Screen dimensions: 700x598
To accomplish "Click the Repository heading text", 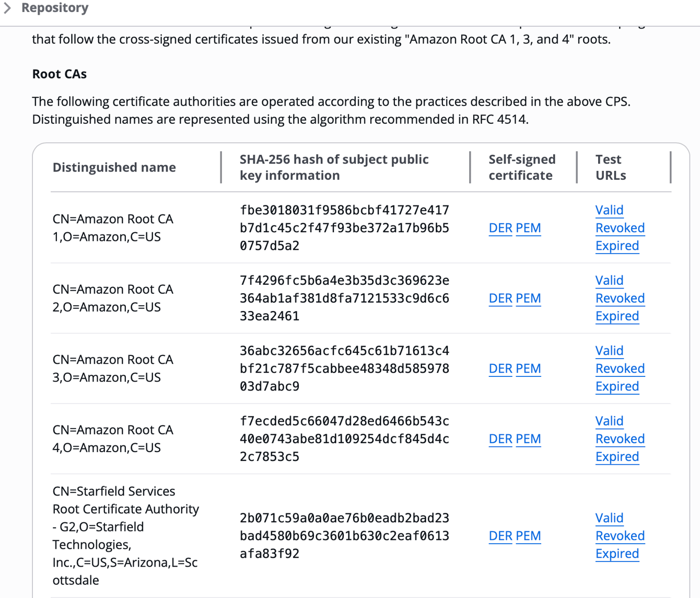I will 55,8.
